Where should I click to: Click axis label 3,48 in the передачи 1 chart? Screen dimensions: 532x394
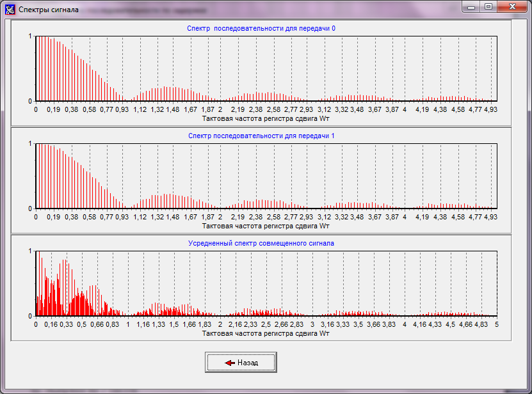357,217
